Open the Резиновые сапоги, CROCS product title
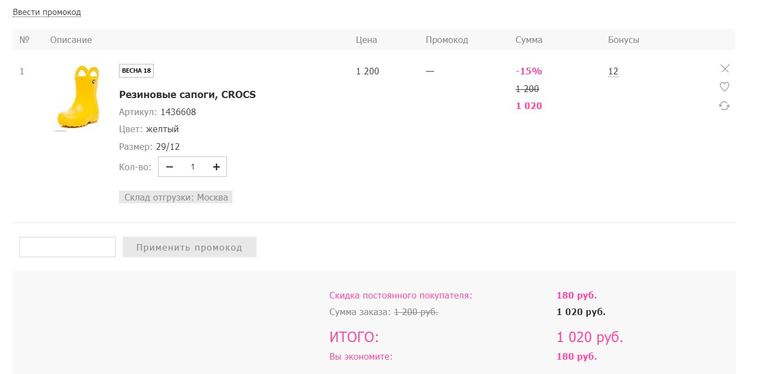Viewport: 770px width, 374px height. tap(187, 95)
